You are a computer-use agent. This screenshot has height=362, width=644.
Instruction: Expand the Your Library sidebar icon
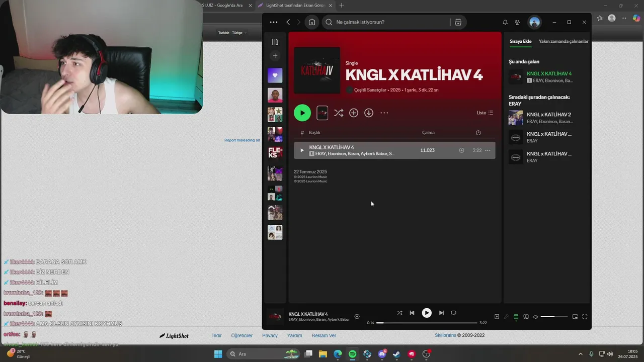click(275, 42)
